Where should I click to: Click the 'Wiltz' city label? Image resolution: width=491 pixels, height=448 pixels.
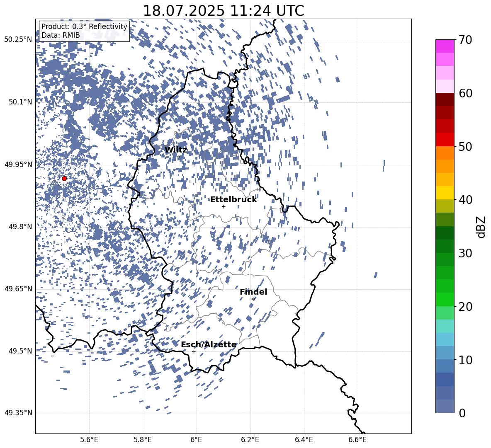coord(176,150)
